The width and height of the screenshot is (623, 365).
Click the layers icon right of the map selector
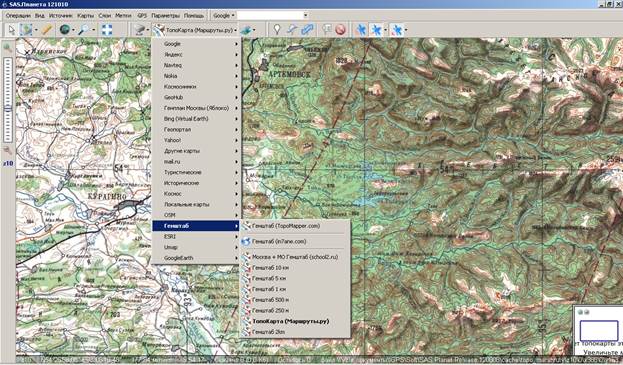(246, 30)
